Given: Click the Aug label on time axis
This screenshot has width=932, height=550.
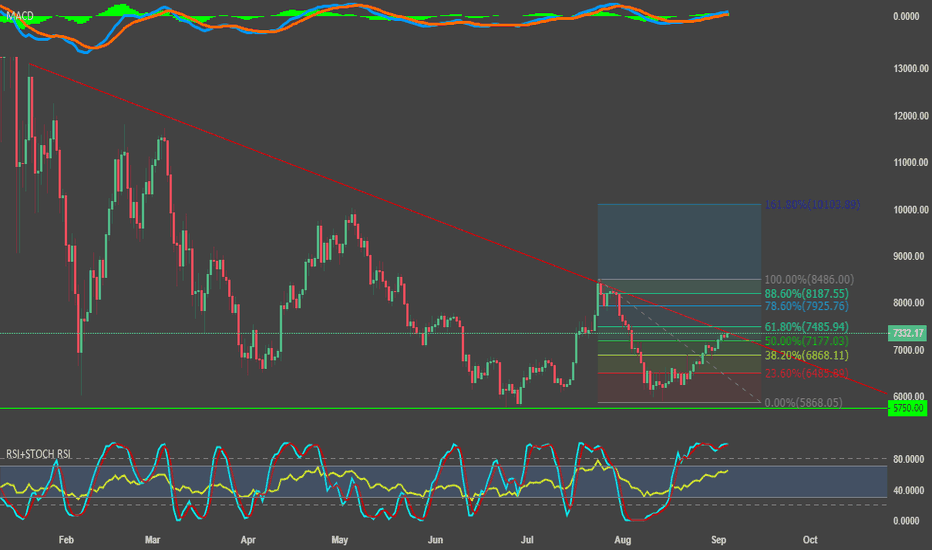Looking at the screenshot, I should pyautogui.click(x=622, y=540).
